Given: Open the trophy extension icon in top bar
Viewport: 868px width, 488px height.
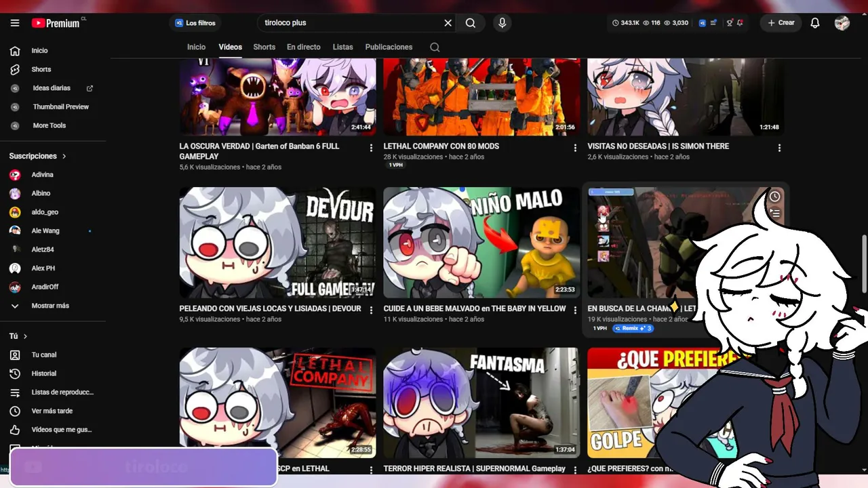Looking at the screenshot, I should coord(730,23).
